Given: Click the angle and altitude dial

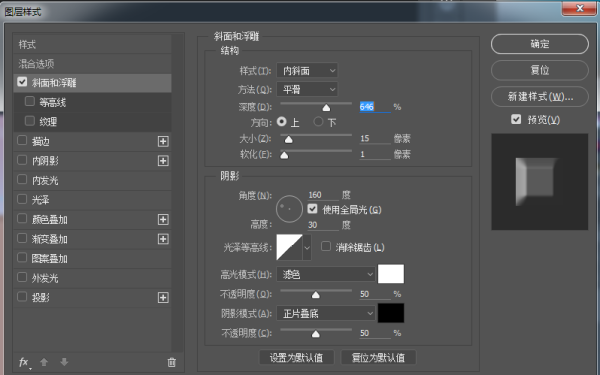Looking at the screenshot, I should coord(289,209).
